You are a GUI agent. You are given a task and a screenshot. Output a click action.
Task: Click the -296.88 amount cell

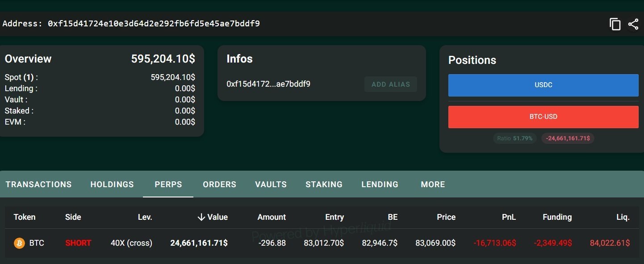(x=272, y=243)
